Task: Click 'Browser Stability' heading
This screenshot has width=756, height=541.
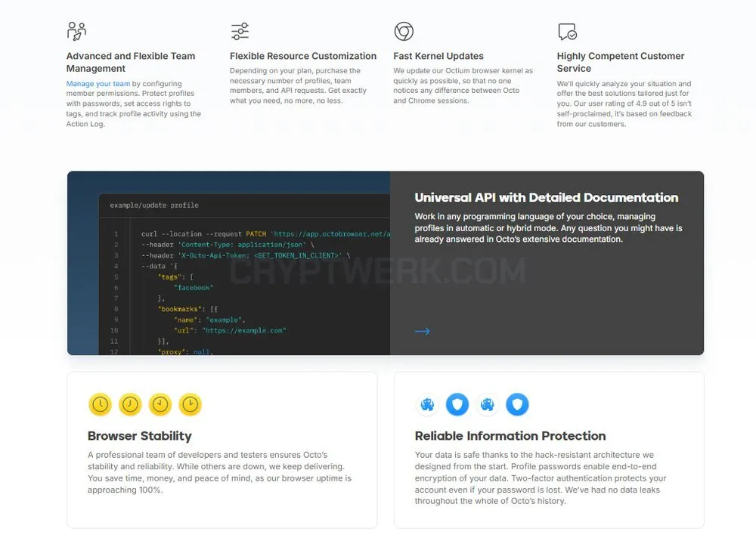Action: coord(139,436)
